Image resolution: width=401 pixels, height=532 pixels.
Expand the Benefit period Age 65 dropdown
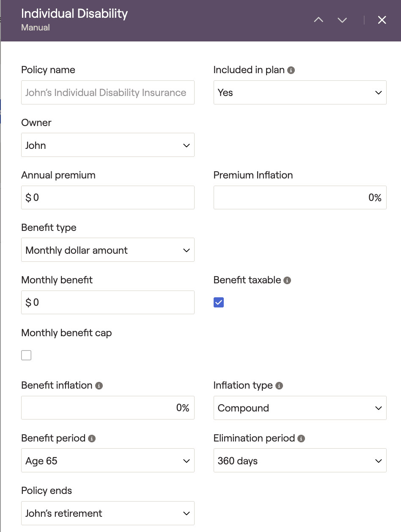coord(107,461)
